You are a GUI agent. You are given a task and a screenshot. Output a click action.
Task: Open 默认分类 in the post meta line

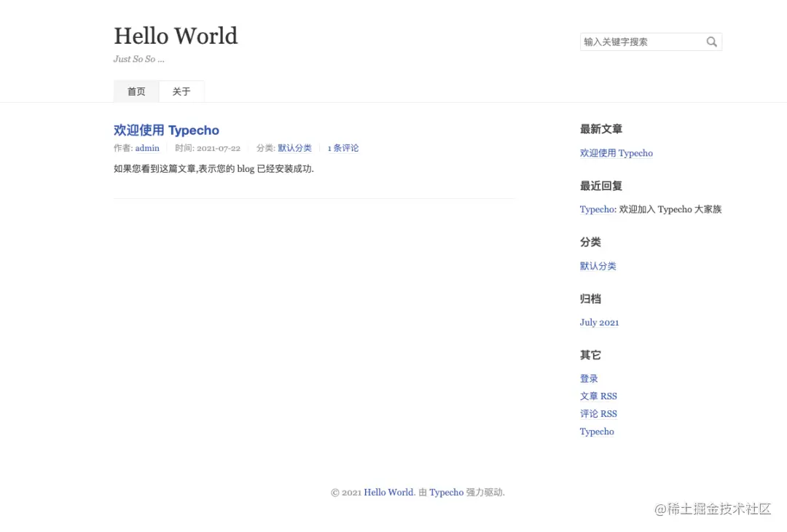294,148
